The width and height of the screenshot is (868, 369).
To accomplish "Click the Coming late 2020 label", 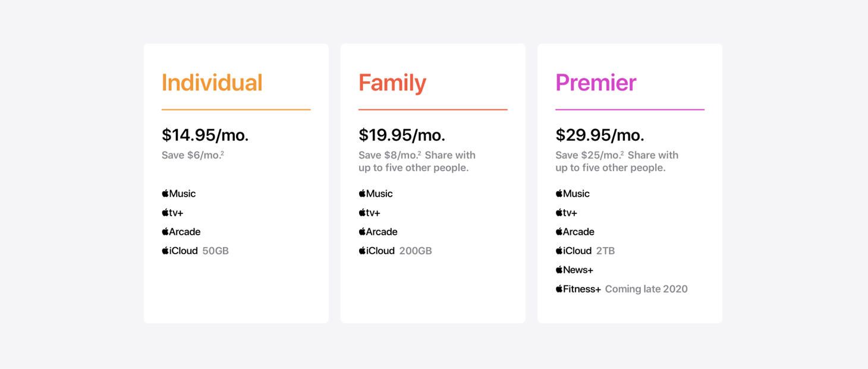I will click(646, 289).
